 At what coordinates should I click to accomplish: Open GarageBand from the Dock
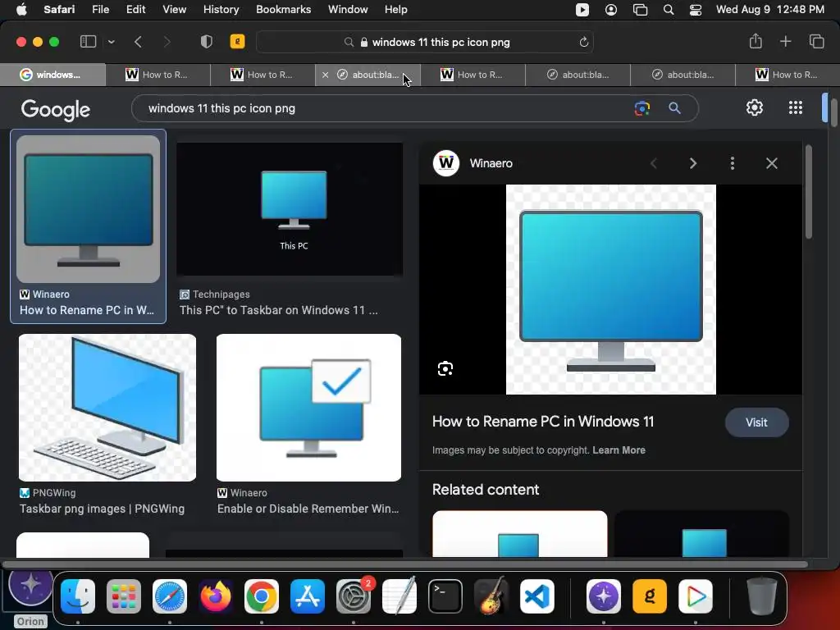[491, 596]
